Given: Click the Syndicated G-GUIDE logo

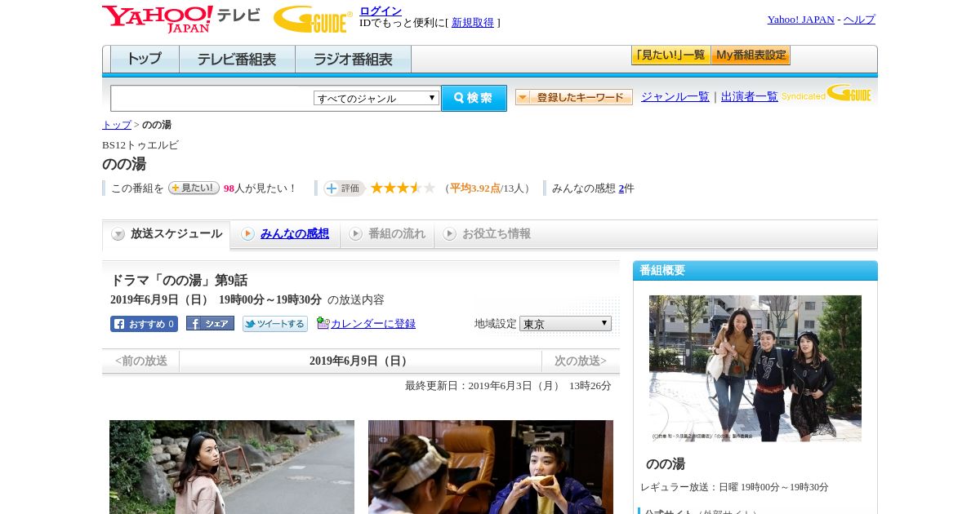Looking at the screenshot, I should [826, 93].
